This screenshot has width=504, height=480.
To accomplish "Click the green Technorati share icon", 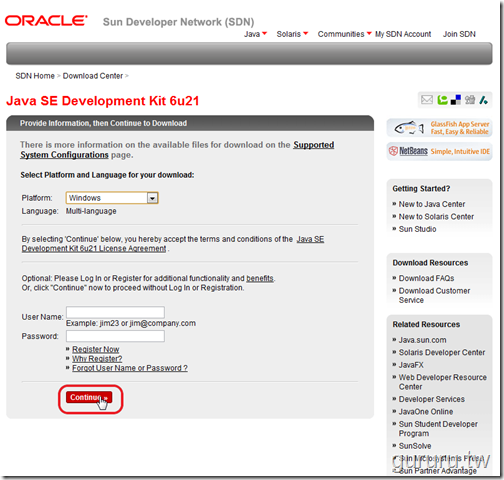I will 442,100.
